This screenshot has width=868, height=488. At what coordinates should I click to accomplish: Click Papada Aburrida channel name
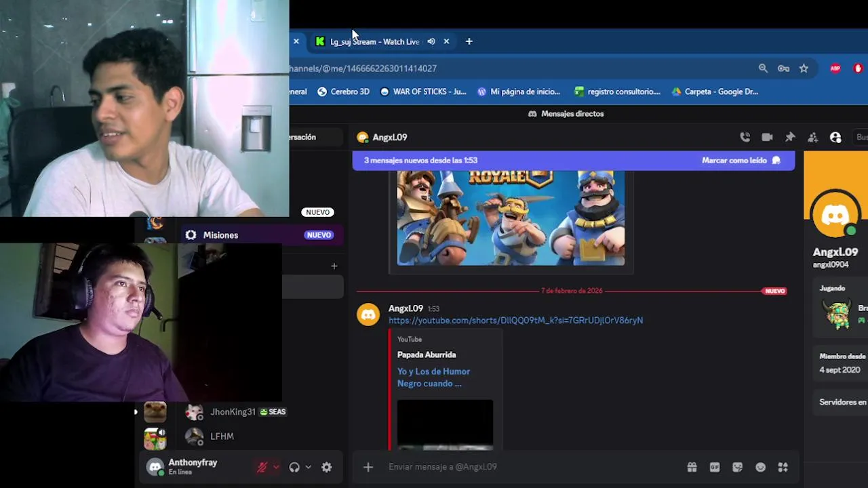pos(427,354)
